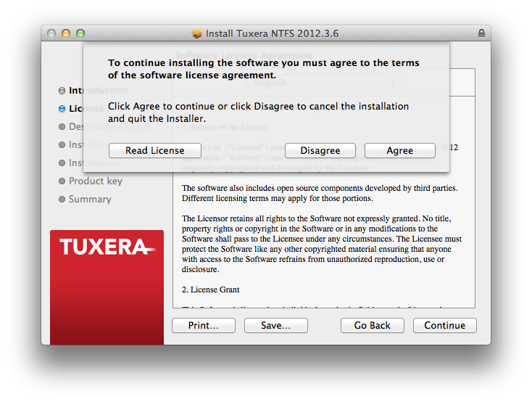Click the Summary step bullet
This screenshot has height=402, width=532.
pos(62,200)
